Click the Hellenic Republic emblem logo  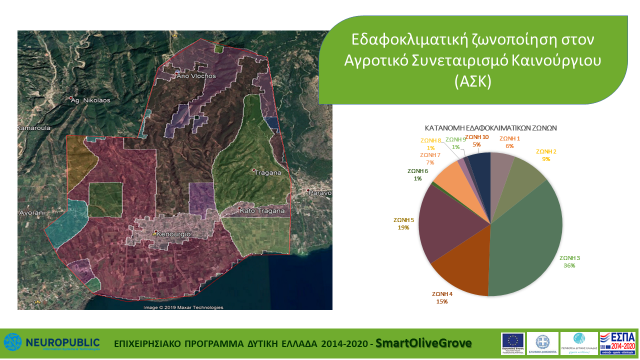pyautogui.click(x=542, y=344)
